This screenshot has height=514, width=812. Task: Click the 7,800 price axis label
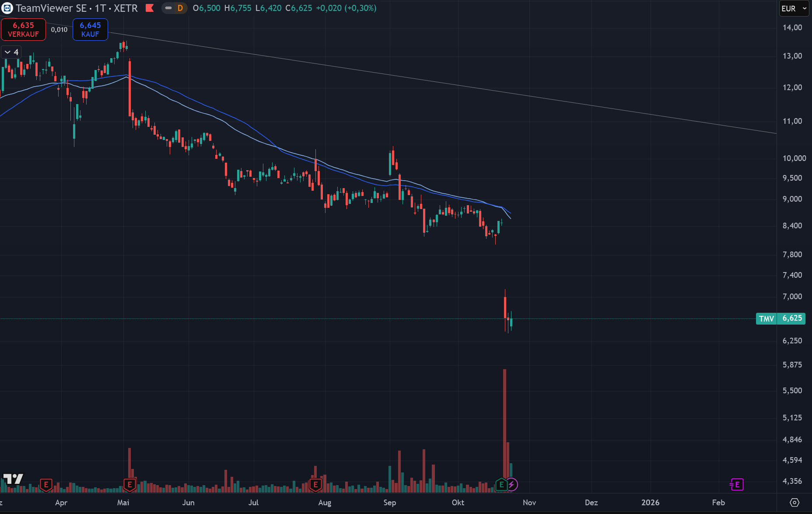point(792,255)
